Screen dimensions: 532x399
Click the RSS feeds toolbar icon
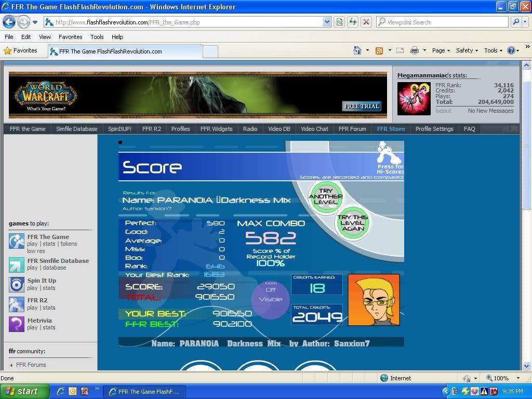[379, 50]
